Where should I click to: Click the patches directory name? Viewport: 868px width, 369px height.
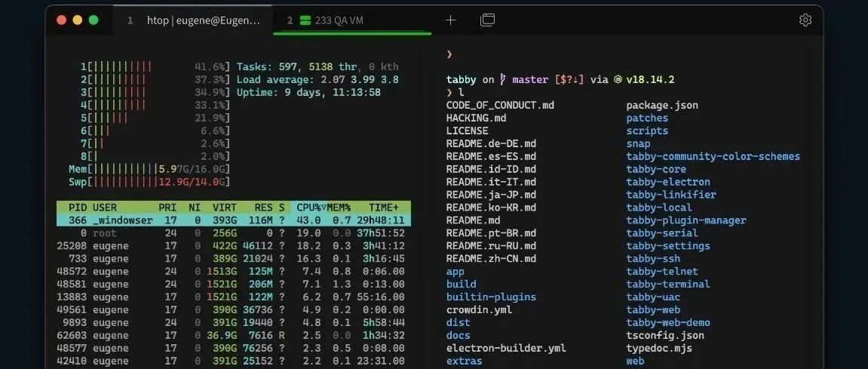647,118
